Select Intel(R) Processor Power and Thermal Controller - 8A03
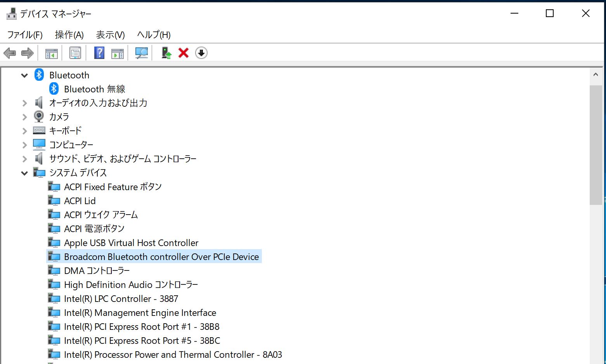 pyautogui.click(x=173, y=354)
